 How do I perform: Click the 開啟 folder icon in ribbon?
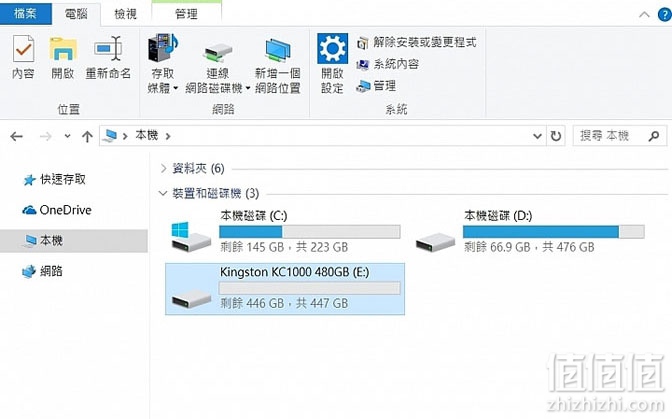(x=63, y=48)
